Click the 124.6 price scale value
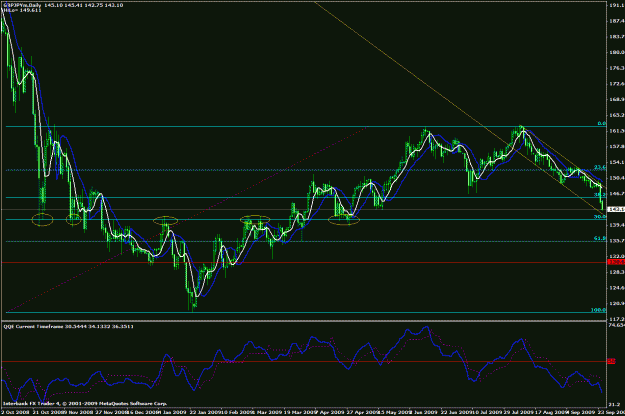This screenshot has width=625, height=416. pyautogui.click(x=617, y=288)
